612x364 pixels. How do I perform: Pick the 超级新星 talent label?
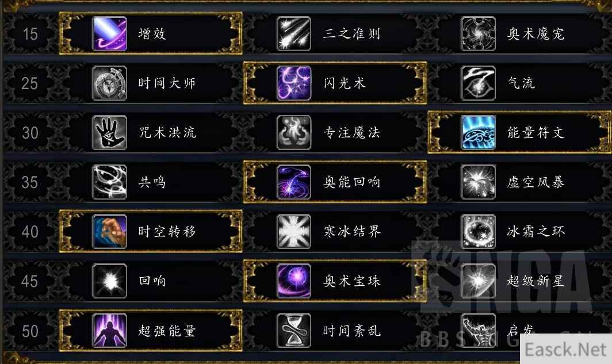[536, 281]
